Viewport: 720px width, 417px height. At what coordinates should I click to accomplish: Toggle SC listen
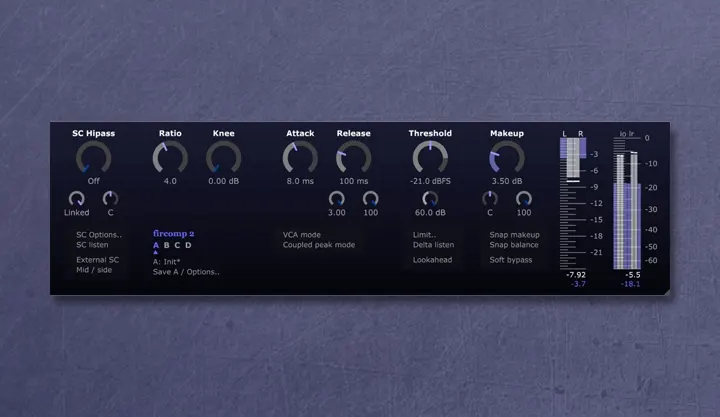click(x=92, y=244)
